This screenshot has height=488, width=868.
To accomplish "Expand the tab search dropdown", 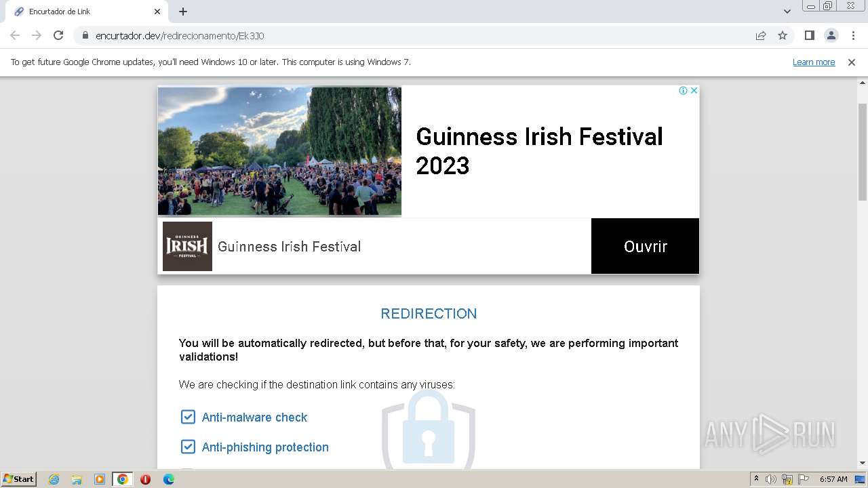I will [787, 12].
